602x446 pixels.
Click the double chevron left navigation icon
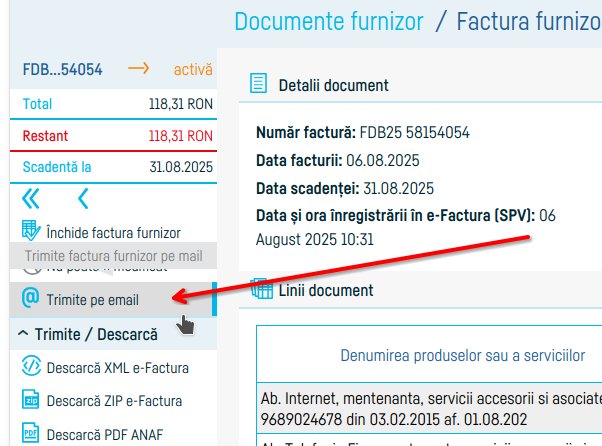[x=31, y=198]
